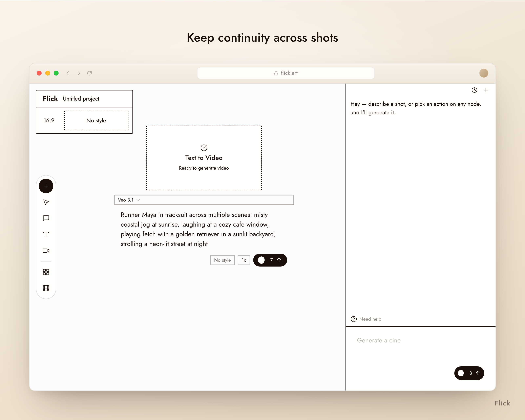Select the Text to Video node
Viewport: 525px width, 420px height.
click(x=204, y=158)
